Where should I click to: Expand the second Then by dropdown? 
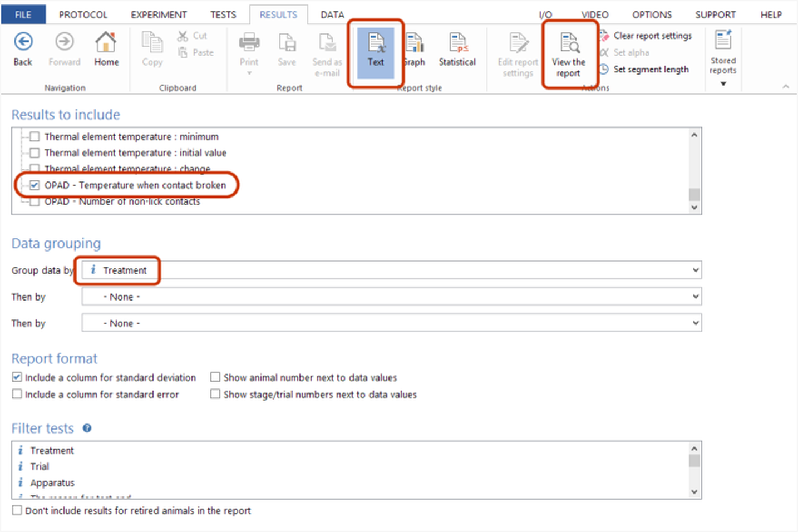click(695, 323)
